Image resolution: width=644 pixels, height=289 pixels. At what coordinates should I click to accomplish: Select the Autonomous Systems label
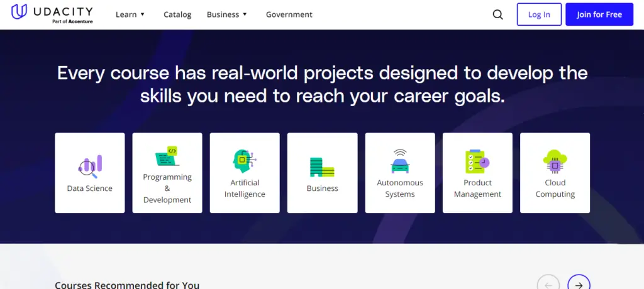pos(400,188)
